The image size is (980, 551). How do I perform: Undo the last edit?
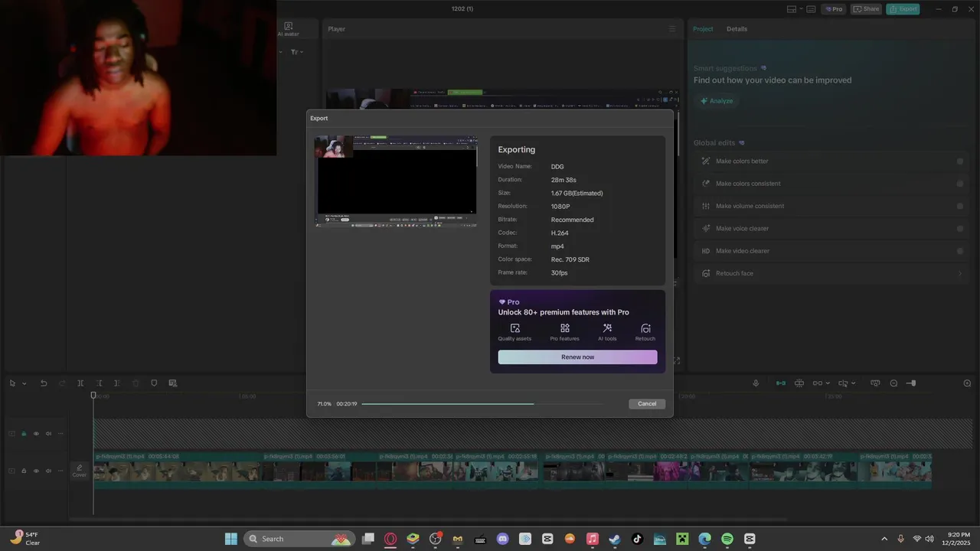pyautogui.click(x=44, y=383)
